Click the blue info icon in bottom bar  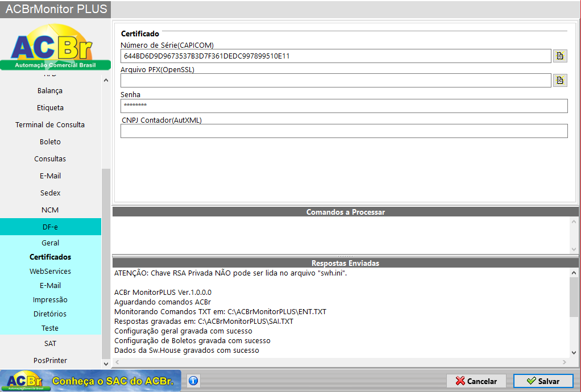[x=193, y=381]
